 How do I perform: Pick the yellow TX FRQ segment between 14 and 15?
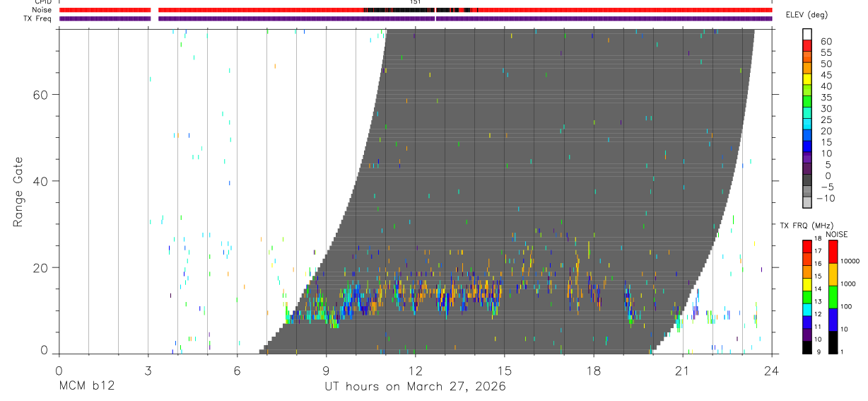pos(807,284)
